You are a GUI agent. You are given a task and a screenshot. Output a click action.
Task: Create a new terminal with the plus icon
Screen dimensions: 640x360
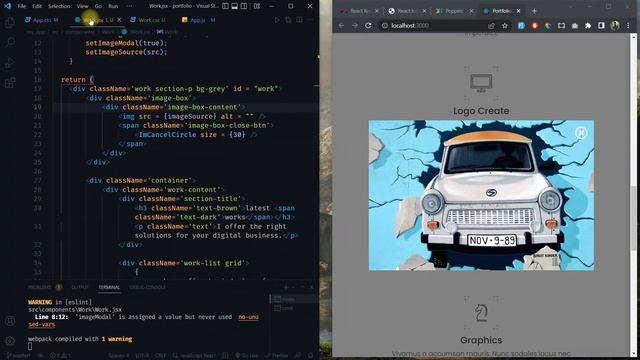click(286, 287)
